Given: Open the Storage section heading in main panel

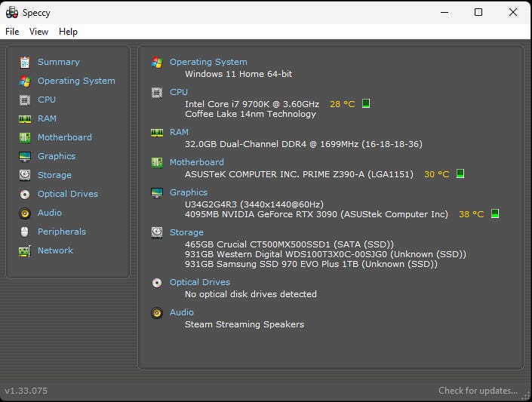Looking at the screenshot, I should [x=186, y=232].
